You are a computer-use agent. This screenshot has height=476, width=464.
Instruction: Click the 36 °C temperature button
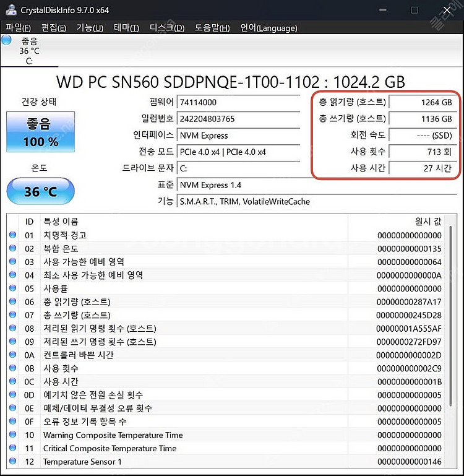[40, 191]
